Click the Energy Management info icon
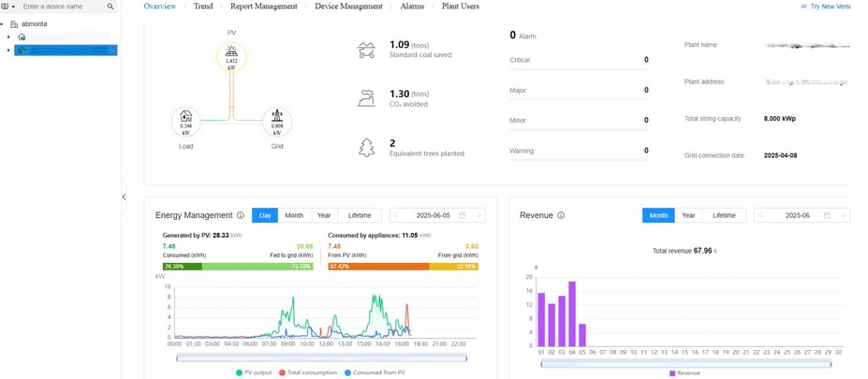Image resolution: width=868 pixels, height=379 pixels. pos(241,215)
